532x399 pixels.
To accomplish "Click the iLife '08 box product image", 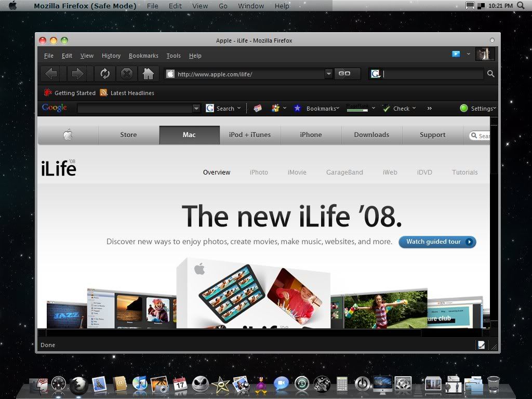I will pos(253,294).
